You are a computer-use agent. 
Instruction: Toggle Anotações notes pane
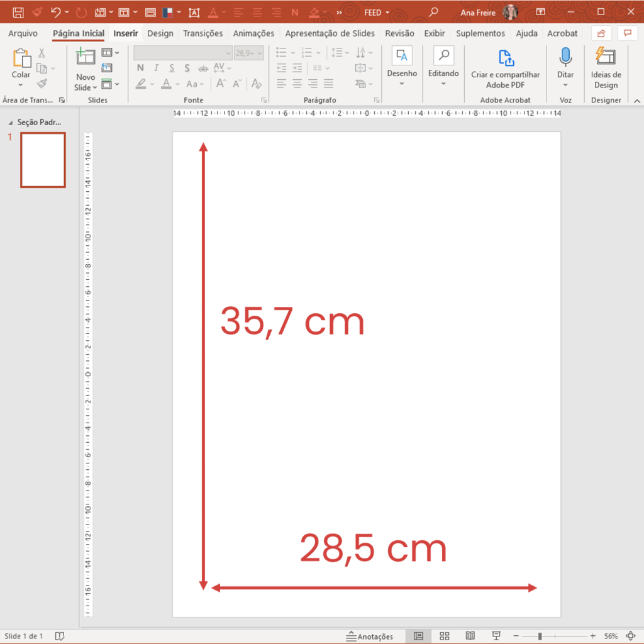pyautogui.click(x=369, y=636)
